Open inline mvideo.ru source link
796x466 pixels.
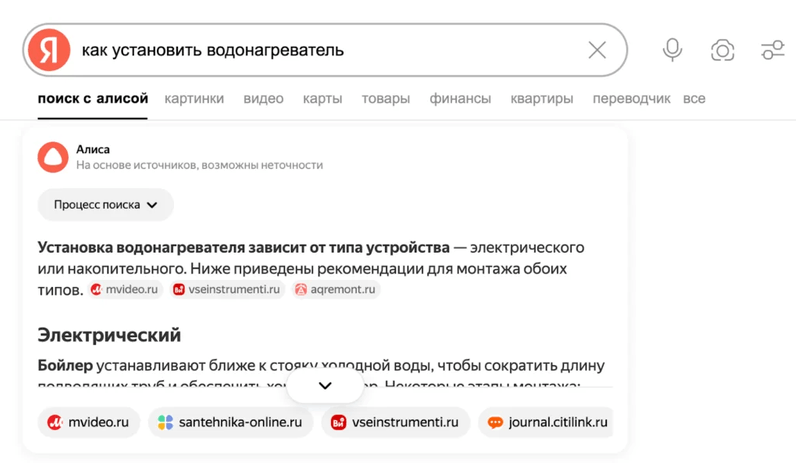[124, 289]
